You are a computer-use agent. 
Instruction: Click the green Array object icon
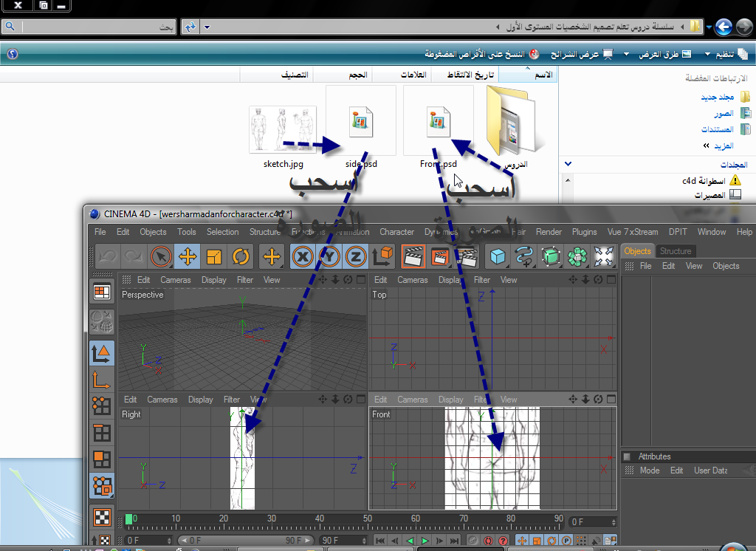(577, 256)
